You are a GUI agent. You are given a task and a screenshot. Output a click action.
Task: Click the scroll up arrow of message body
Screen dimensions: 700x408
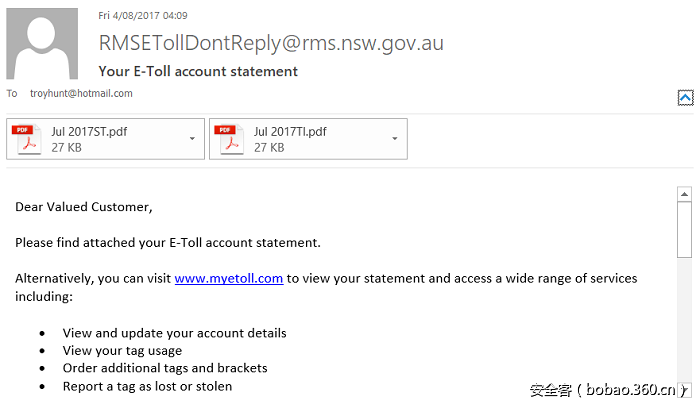coord(685,194)
